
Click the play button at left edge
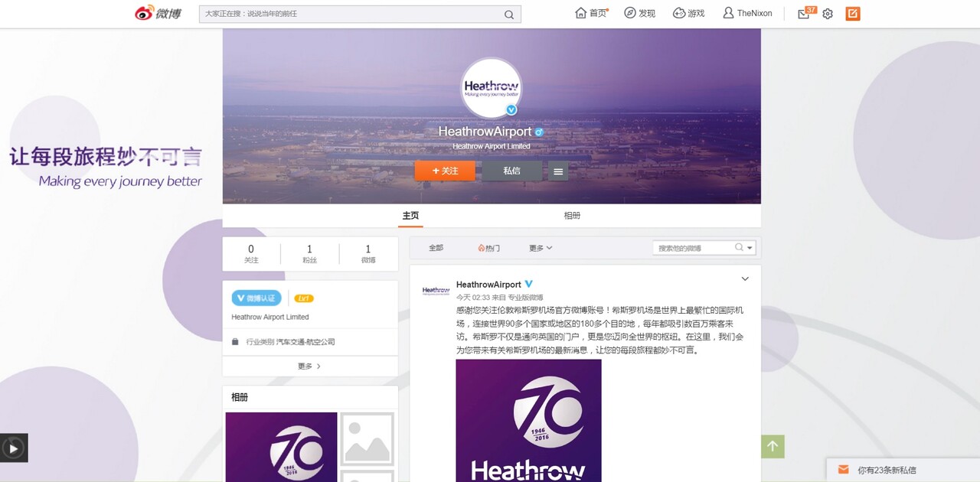pyautogui.click(x=13, y=448)
